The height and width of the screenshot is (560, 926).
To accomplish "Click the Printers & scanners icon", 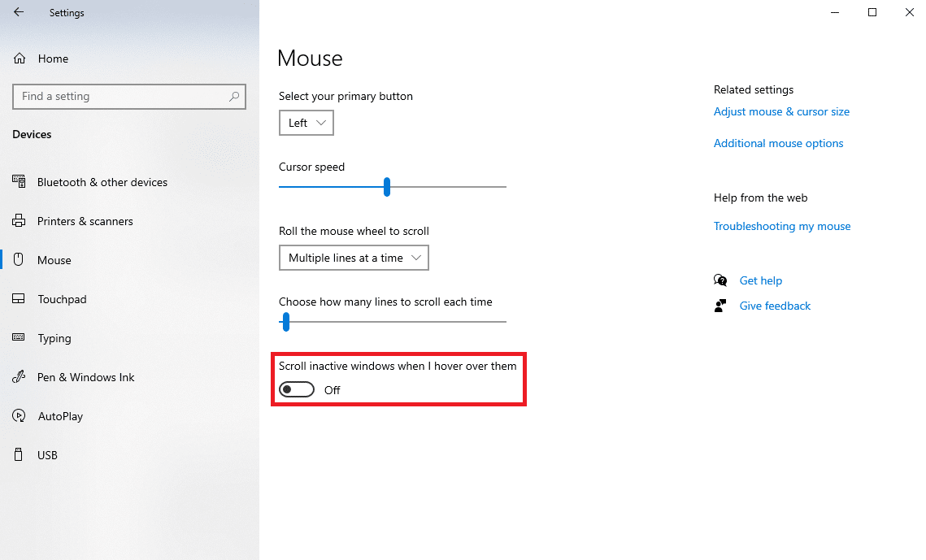I will [18, 220].
